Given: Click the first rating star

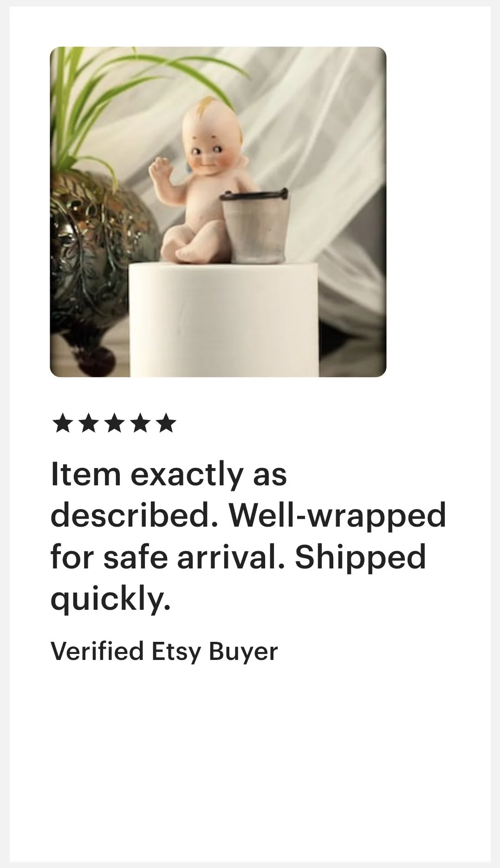Looking at the screenshot, I should pyautogui.click(x=63, y=424).
